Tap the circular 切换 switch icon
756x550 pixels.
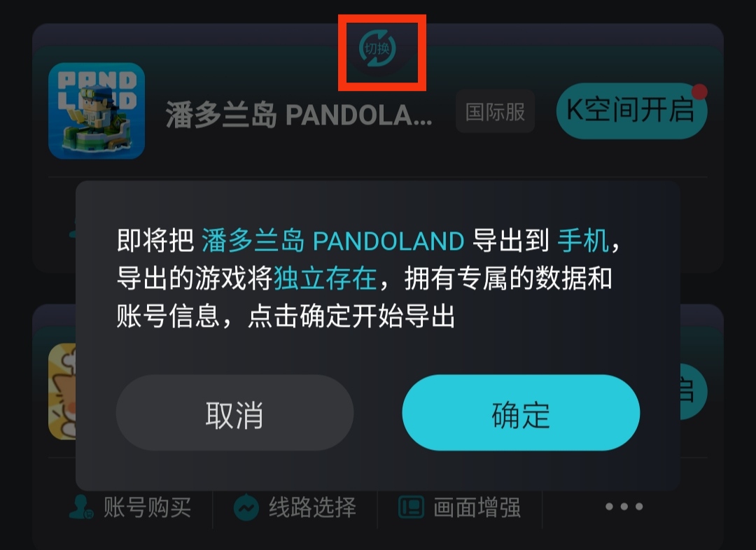(x=377, y=48)
